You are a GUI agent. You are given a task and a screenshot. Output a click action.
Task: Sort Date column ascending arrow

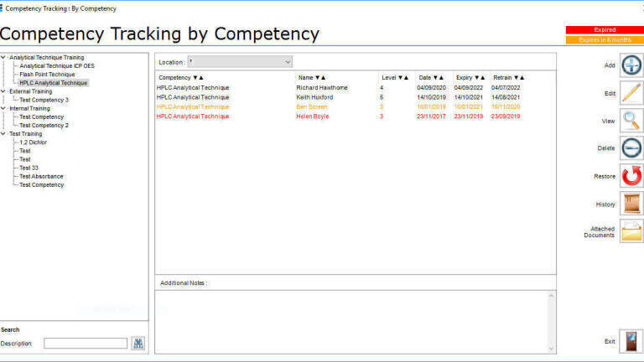(441, 78)
